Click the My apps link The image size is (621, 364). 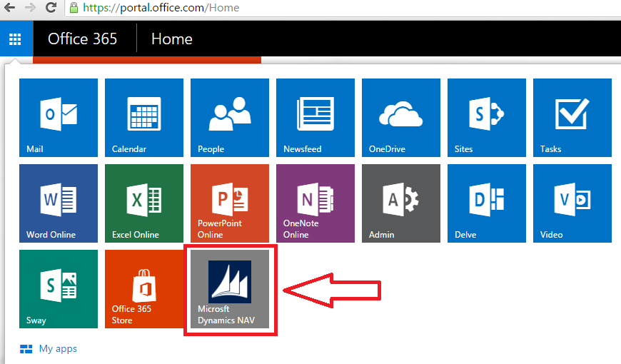click(49, 348)
